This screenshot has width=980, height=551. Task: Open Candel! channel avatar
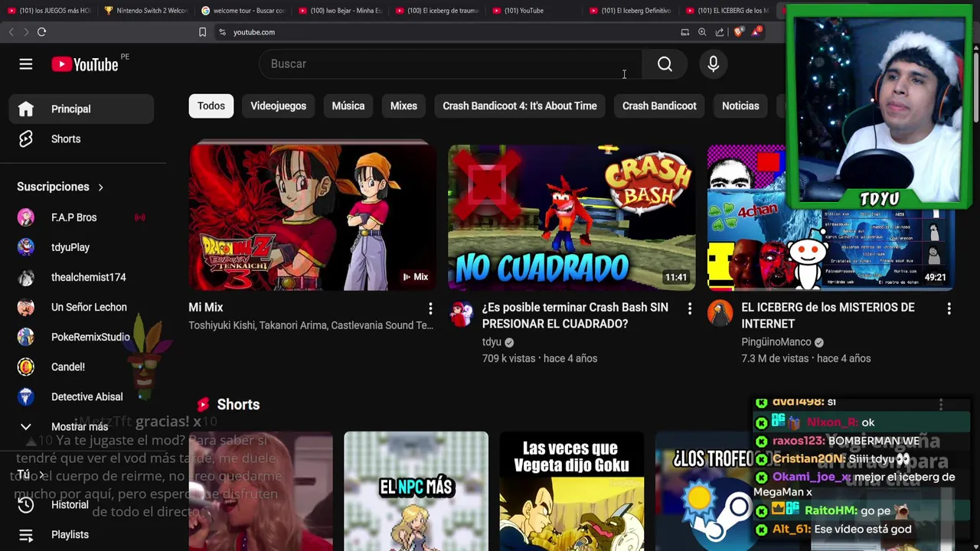(25, 367)
